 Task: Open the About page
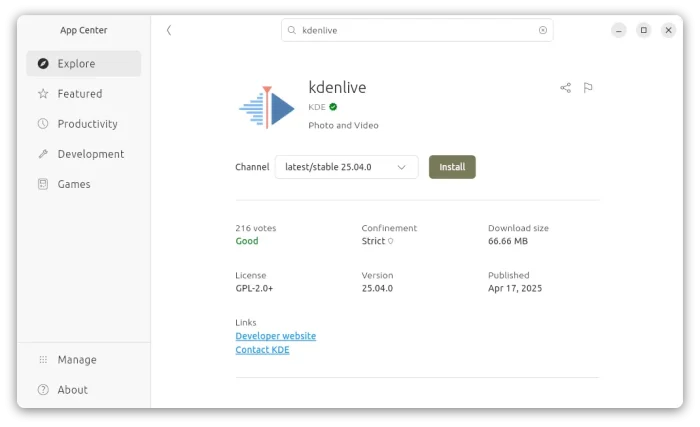pyautogui.click(x=83, y=390)
